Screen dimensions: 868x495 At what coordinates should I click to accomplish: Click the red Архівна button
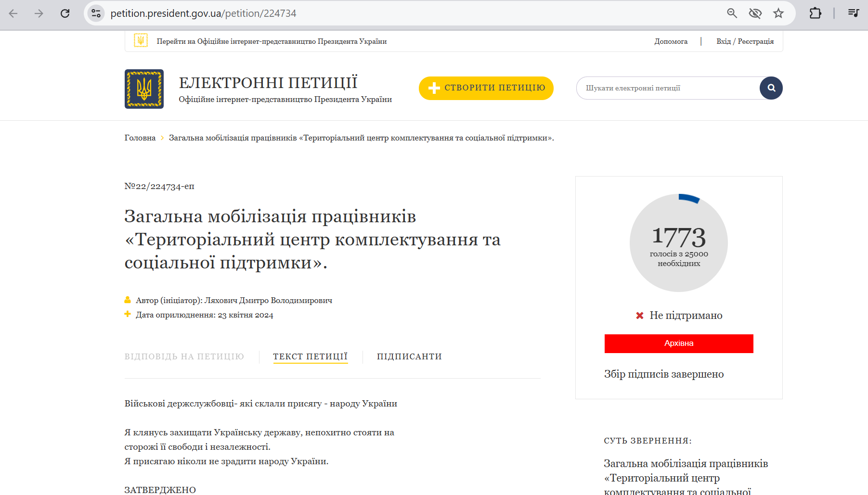(x=679, y=343)
